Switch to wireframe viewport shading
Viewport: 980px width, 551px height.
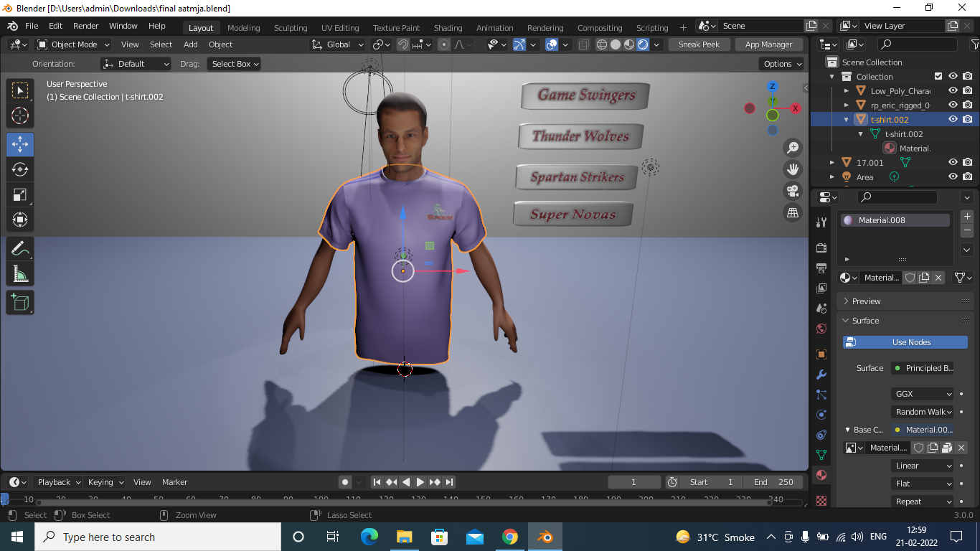602,44
